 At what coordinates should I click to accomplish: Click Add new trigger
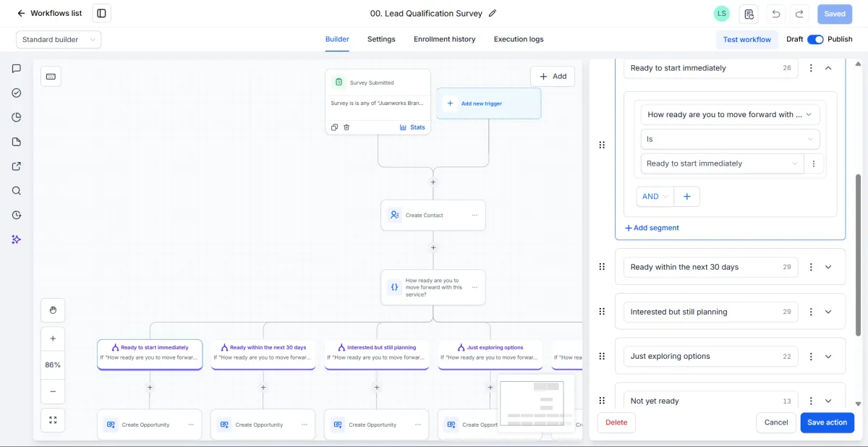click(488, 103)
